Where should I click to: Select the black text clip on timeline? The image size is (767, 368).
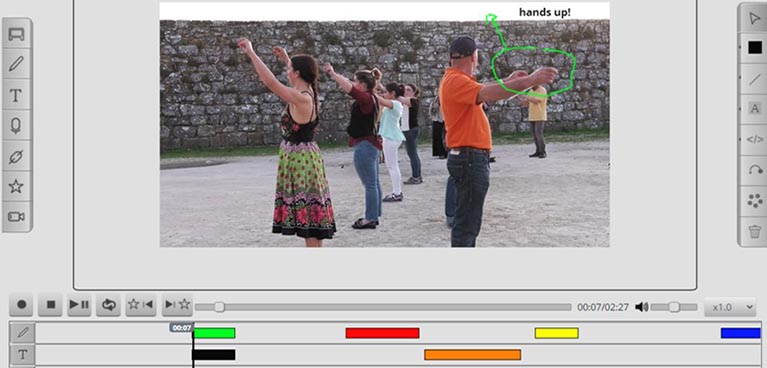tap(214, 355)
